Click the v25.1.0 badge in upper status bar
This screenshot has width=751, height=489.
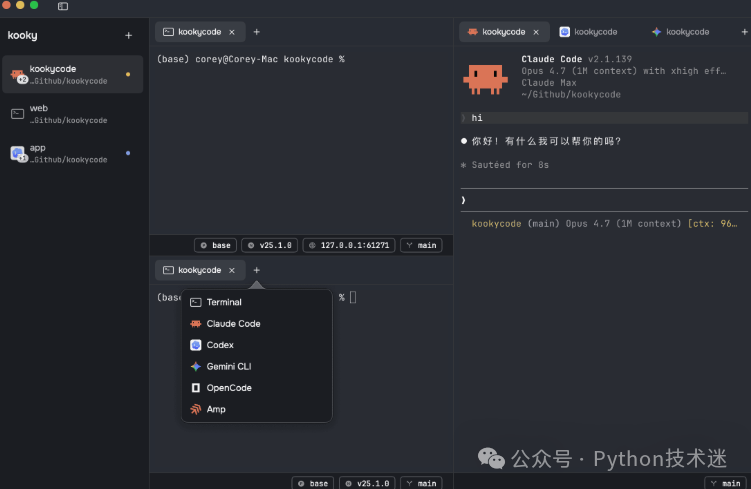[x=270, y=245]
